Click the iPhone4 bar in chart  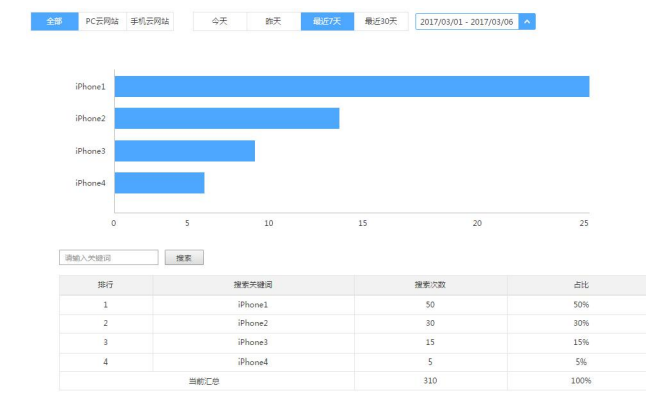[159, 183]
